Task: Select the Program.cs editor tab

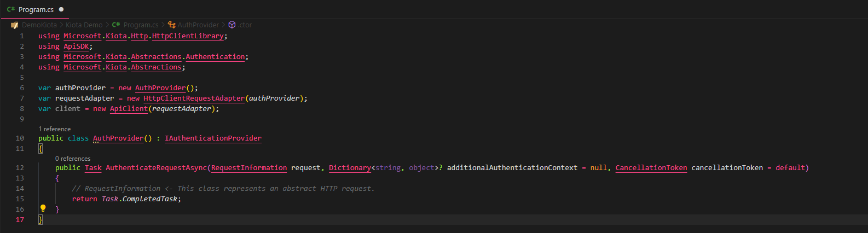Action: [x=36, y=9]
